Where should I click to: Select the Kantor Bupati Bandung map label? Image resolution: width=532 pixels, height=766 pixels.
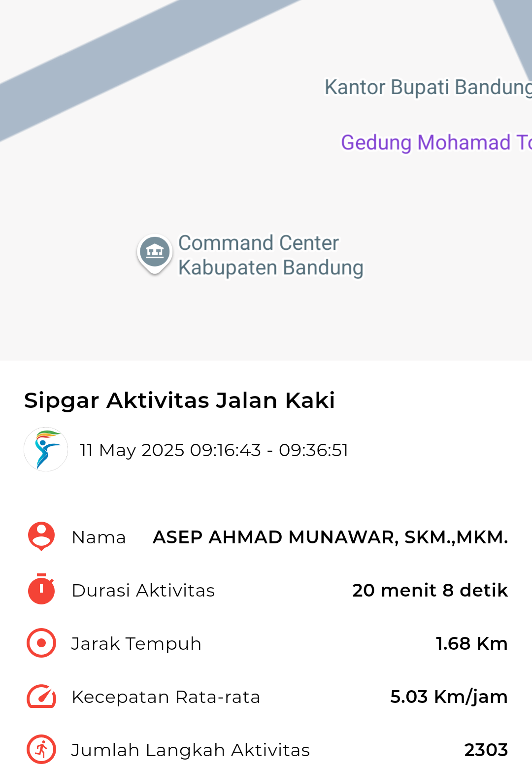click(x=428, y=87)
